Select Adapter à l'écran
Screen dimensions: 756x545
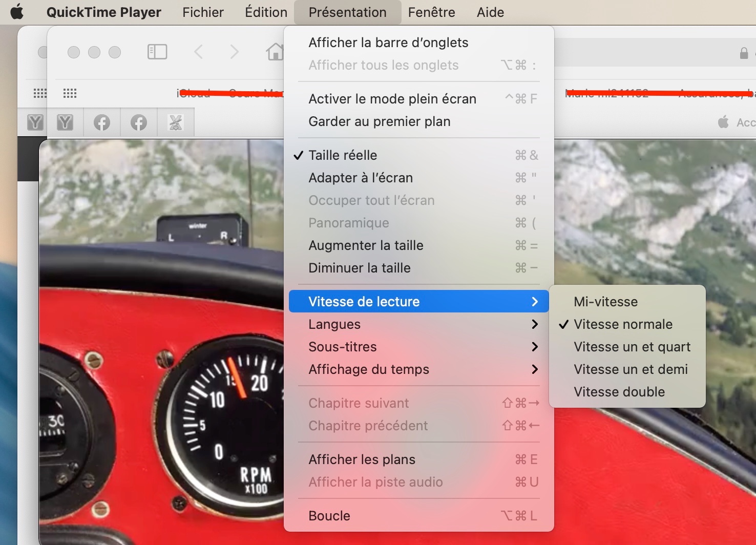pos(419,178)
